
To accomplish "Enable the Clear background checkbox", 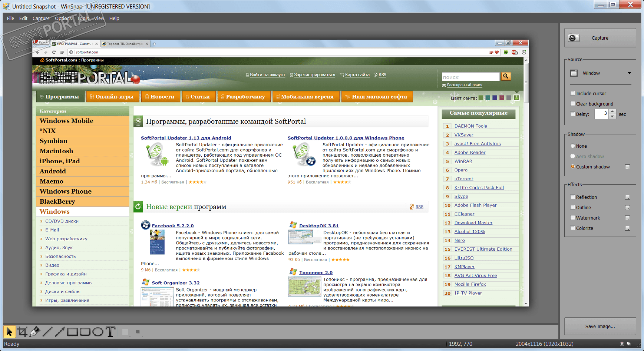I will coord(573,104).
